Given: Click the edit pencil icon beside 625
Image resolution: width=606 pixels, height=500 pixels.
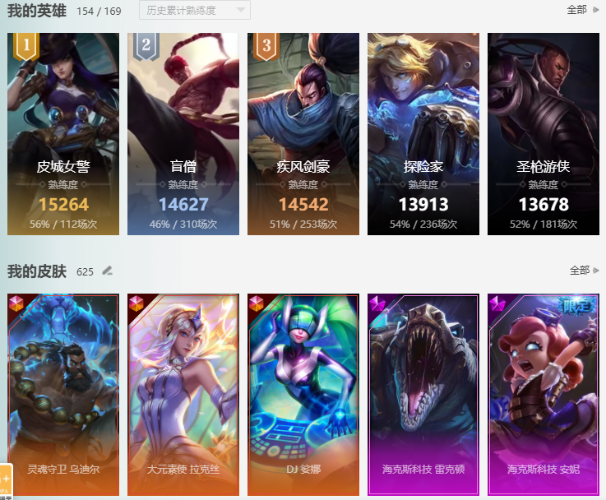Looking at the screenshot, I should click(x=107, y=271).
